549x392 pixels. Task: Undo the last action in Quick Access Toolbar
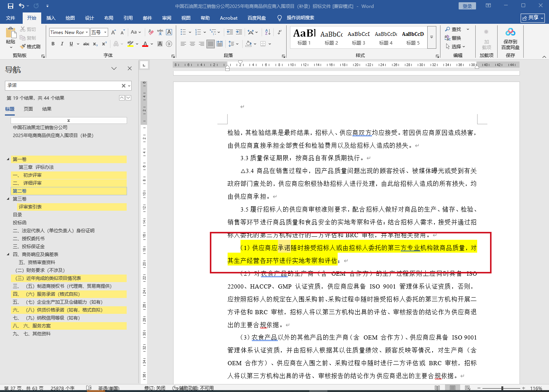[22, 6]
